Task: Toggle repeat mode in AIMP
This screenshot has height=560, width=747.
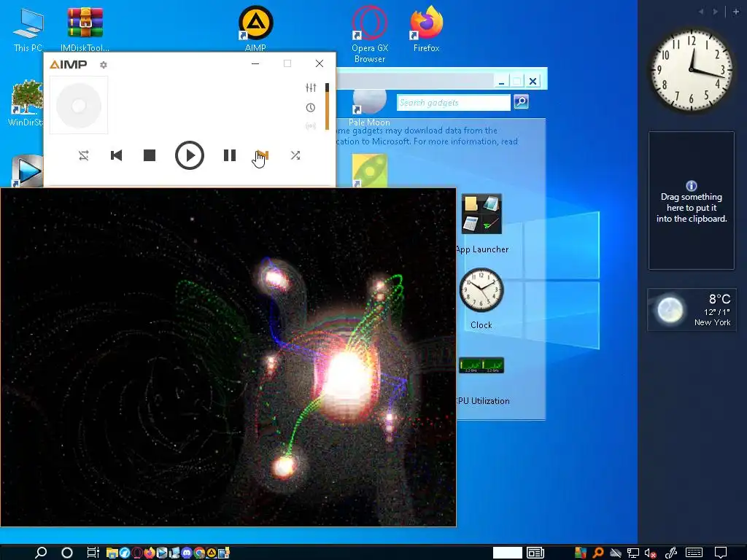Action: (x=84, y=155)
